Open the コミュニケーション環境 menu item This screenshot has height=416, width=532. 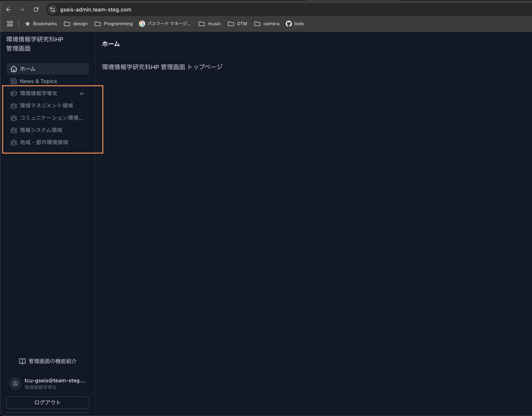click(51, 118)
